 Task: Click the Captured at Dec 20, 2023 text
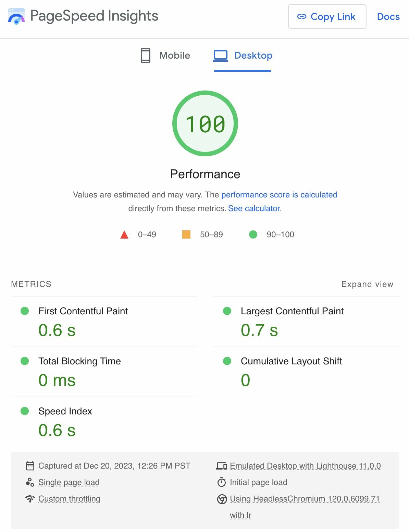pyautogui.click(x=114, y=466)
